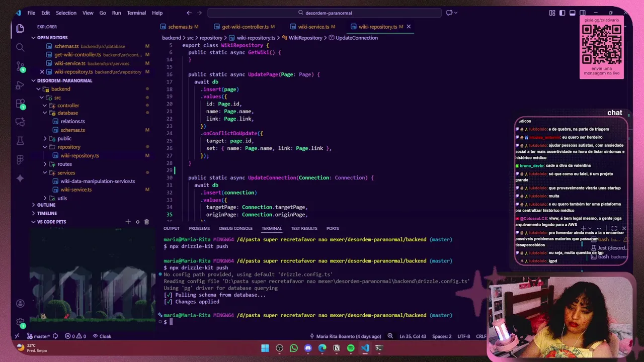Viewport: 644px width, 362px height.
Task: Open WhatsApp from the taskbar
Action: (294, 348)
